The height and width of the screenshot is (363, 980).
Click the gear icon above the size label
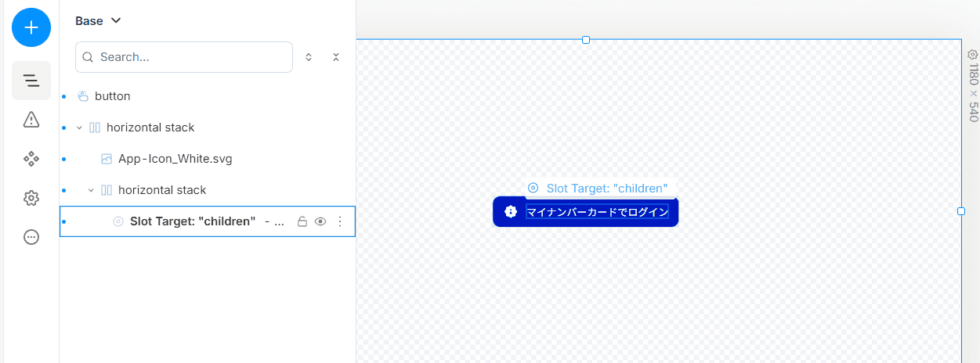click(973, 55)
